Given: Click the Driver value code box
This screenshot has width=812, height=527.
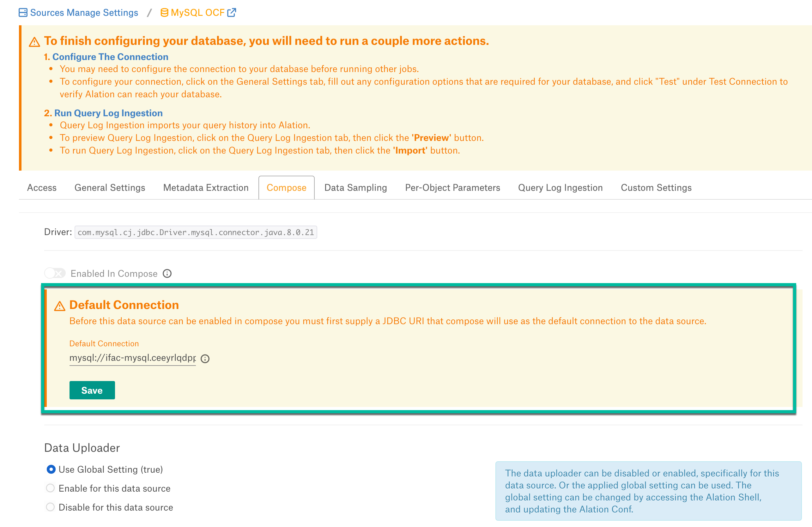Looking at the screenshot, I should click(x=196, y=232).
